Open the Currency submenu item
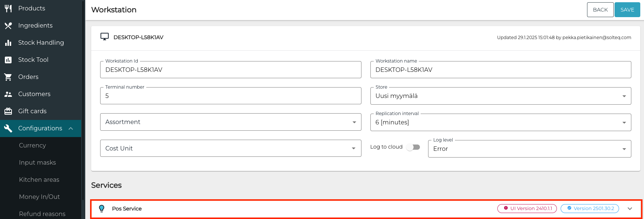The height and width of the screenshot is (219, 644). coord(32,145)
